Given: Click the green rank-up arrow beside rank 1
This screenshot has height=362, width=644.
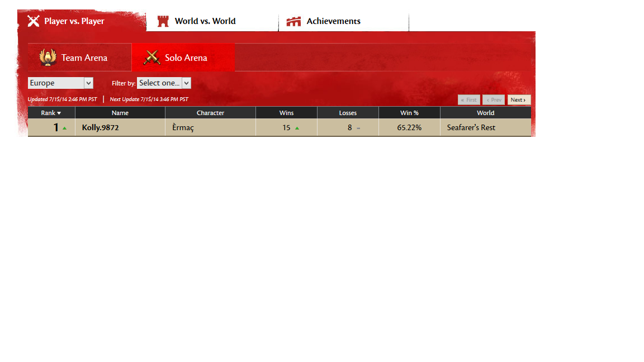Looking at the screenshot, I should click(64, 128).
